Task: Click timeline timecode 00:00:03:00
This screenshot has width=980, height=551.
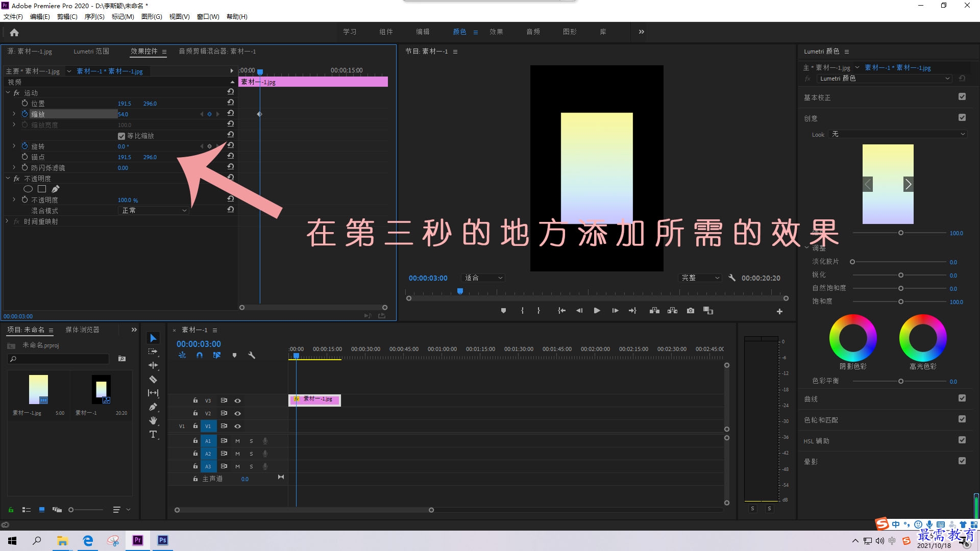Action: pyautogui.click(x=199, y=344)
